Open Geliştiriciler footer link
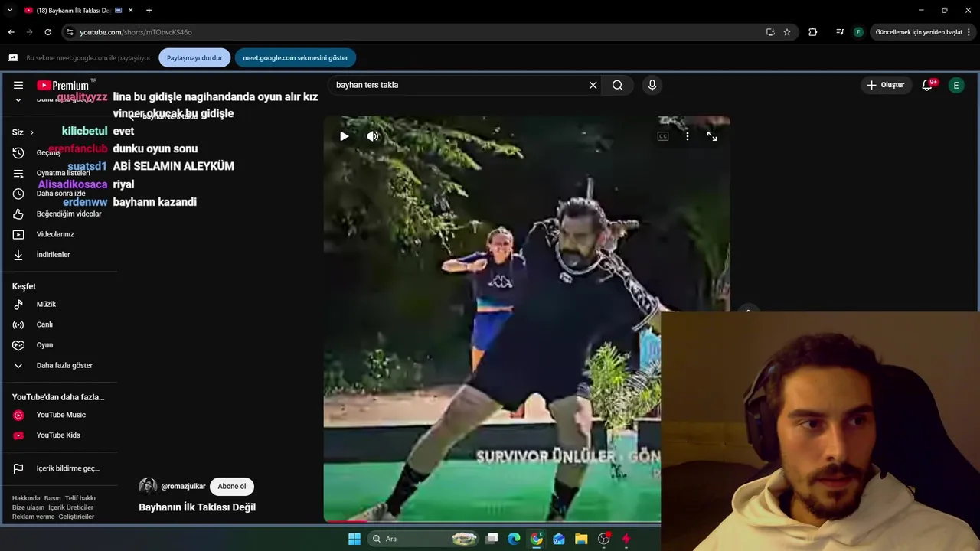Viewport: 980px width, 551px height. [77, 517]
